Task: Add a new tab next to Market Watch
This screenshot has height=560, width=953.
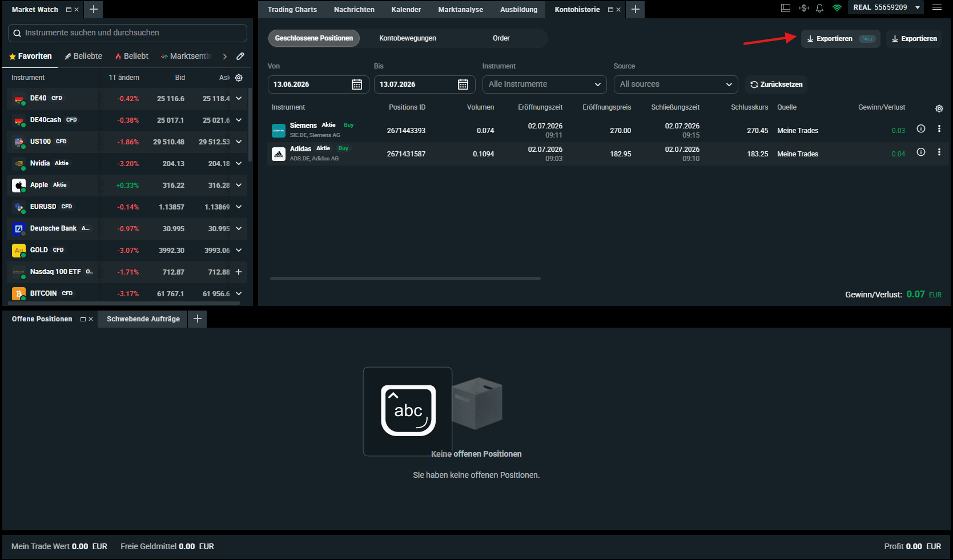Action: click(x=94, y=9)
